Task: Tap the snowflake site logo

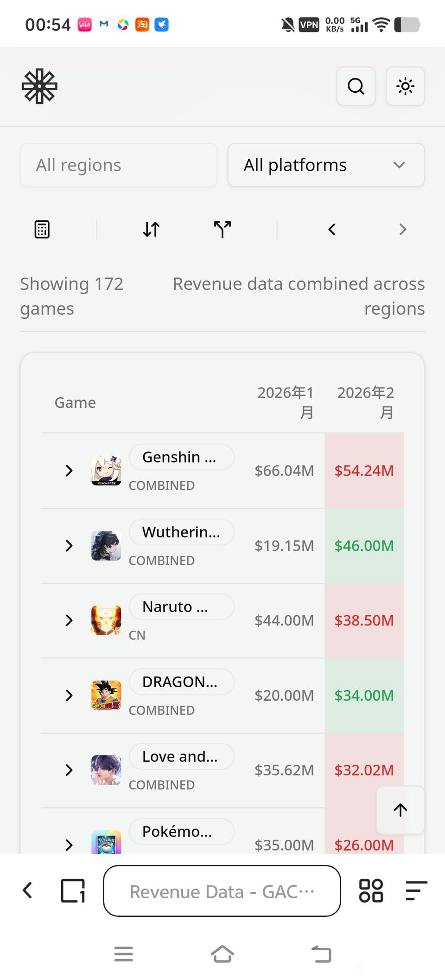Action: pyautogui.click(x=39, y=86)
